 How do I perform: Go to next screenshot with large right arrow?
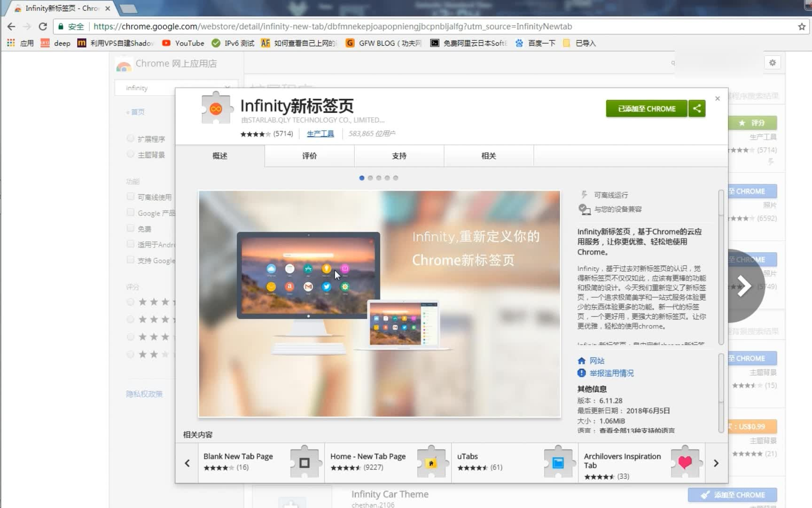coord(744,286)
